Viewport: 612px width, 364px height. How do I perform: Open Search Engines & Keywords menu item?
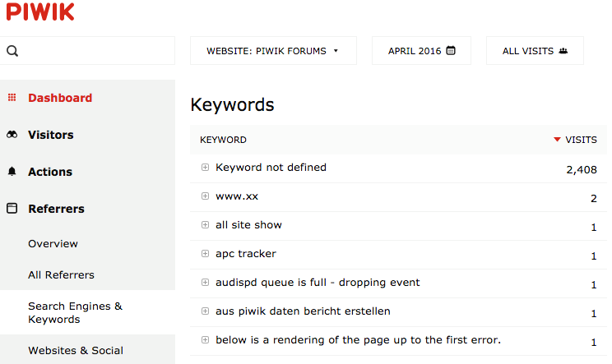tap(75, 312)
